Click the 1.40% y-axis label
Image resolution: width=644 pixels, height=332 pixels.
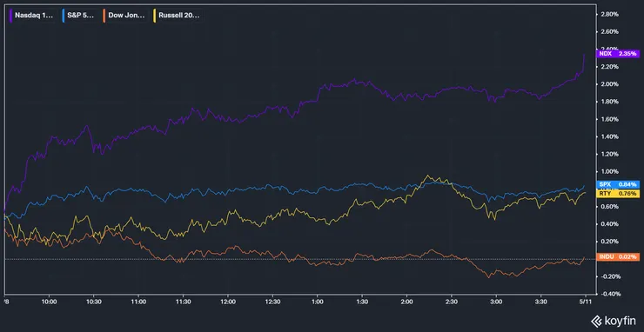pos(610,136)
